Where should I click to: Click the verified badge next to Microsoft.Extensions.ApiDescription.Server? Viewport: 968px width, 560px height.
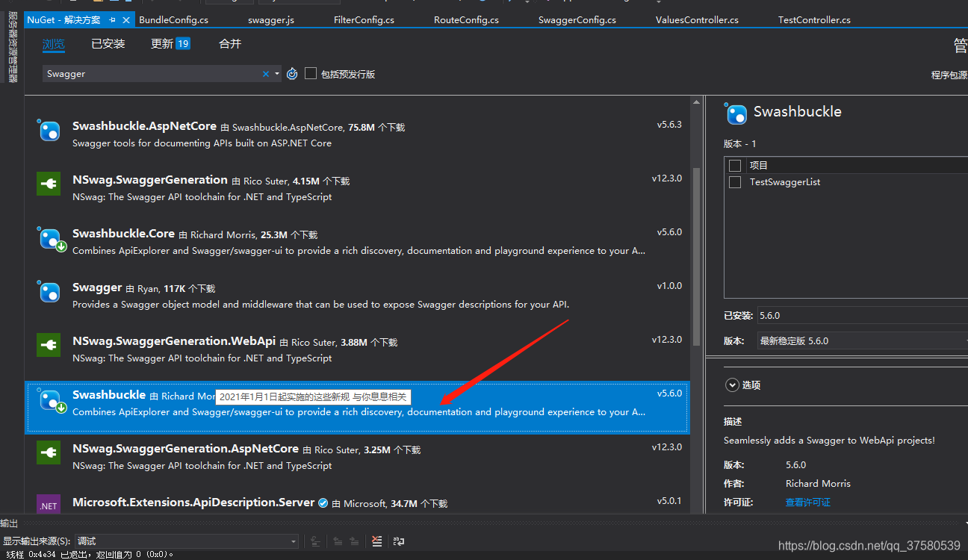click(x=323, y=503)
